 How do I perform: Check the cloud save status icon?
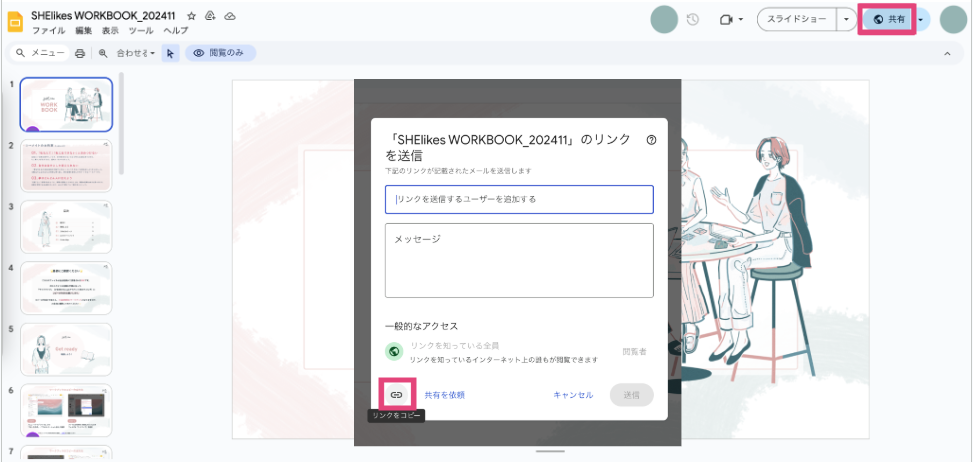pos(229,16)
